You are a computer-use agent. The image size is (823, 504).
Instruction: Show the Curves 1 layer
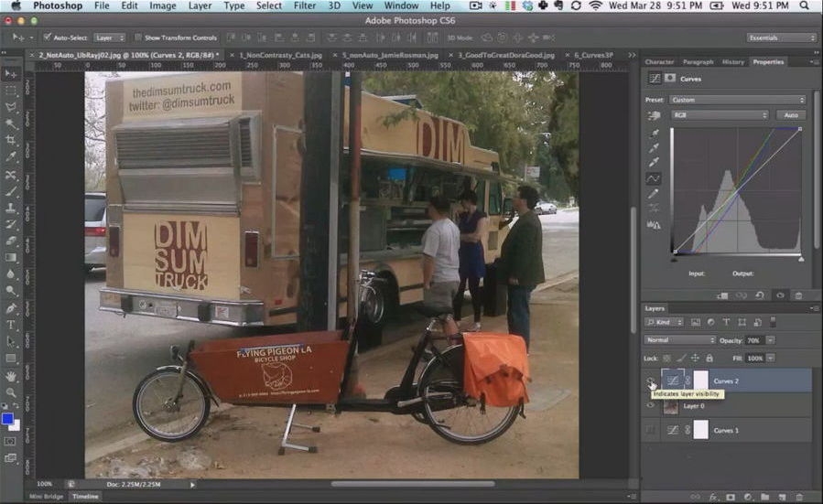click(x=650, y=430)
